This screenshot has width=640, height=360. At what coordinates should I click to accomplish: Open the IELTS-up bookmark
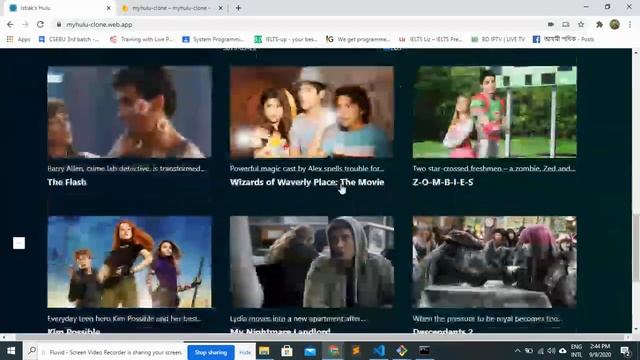point(286,39)
